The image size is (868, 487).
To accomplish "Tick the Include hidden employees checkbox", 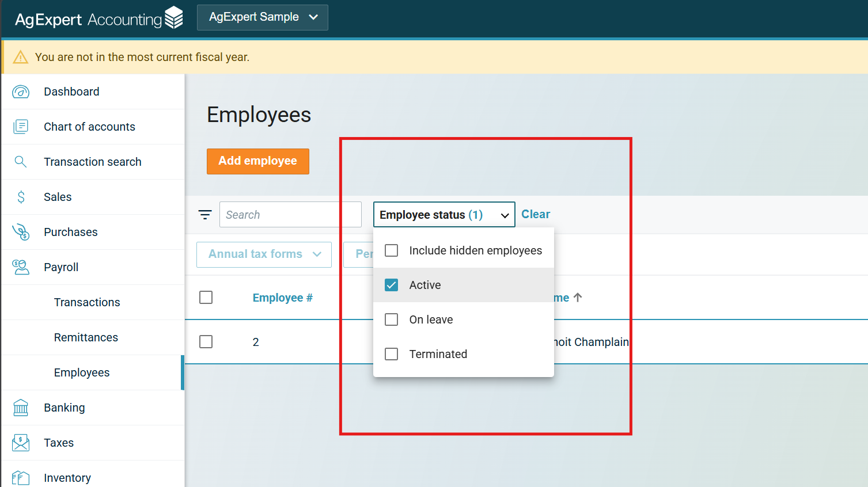I will pyautogui.click(x=392, y=250).
